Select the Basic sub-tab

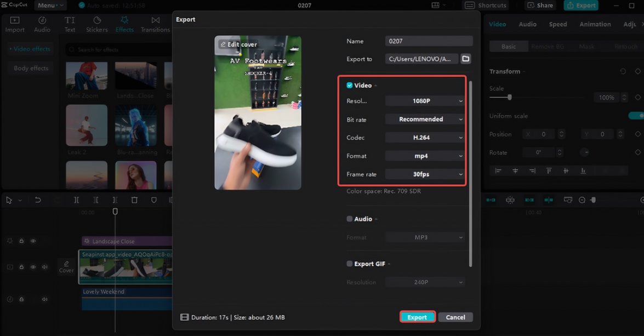pos(509,47)
